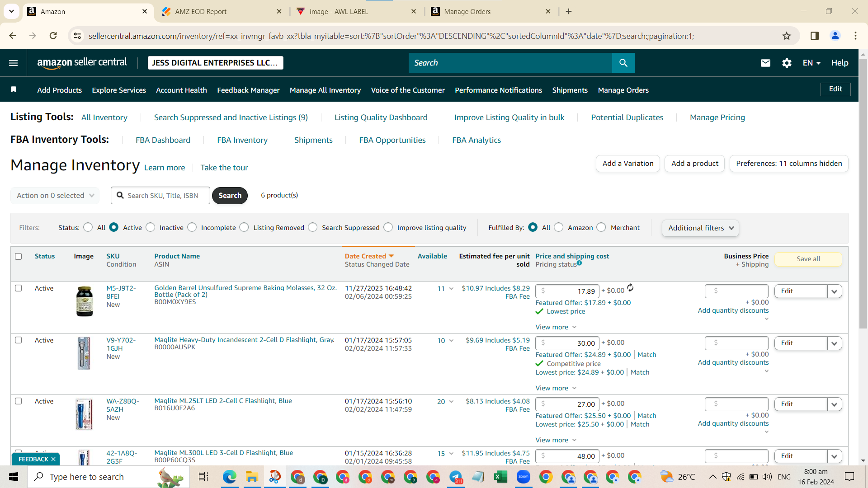This screenshot has height=488, width=868.
Task: Open the Seller Central hamburger menu
Action: [14, 63]
